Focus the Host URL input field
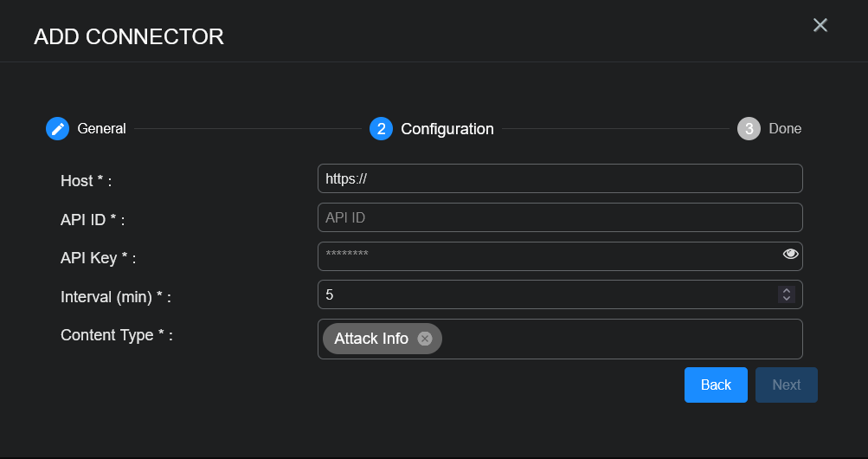 pos(560,178)
